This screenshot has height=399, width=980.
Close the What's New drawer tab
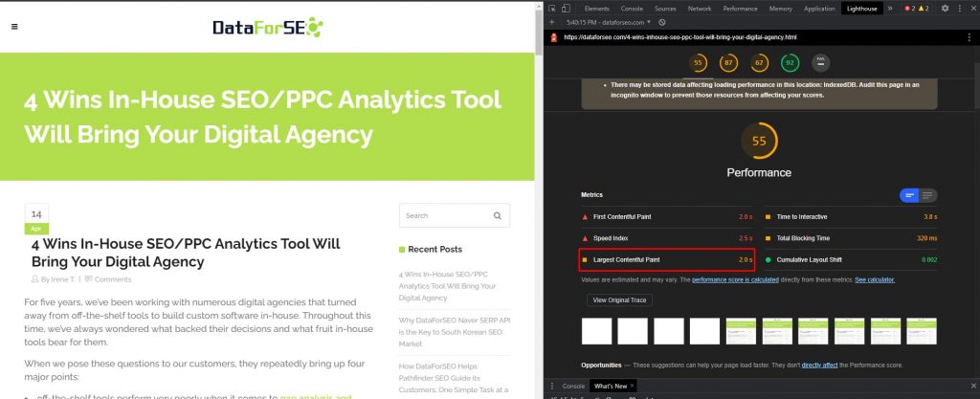pos(632,386)
